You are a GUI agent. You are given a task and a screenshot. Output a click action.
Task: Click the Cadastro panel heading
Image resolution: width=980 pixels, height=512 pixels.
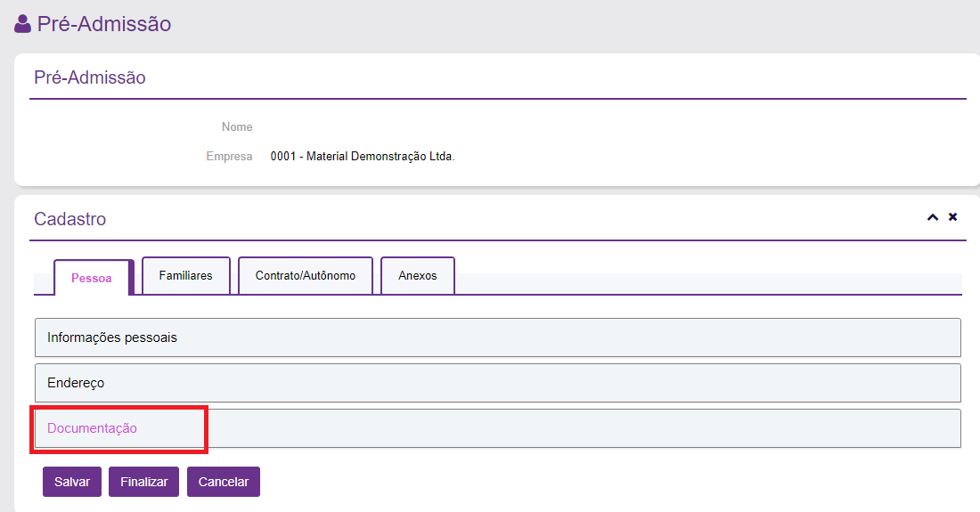[x=69, y=219]
